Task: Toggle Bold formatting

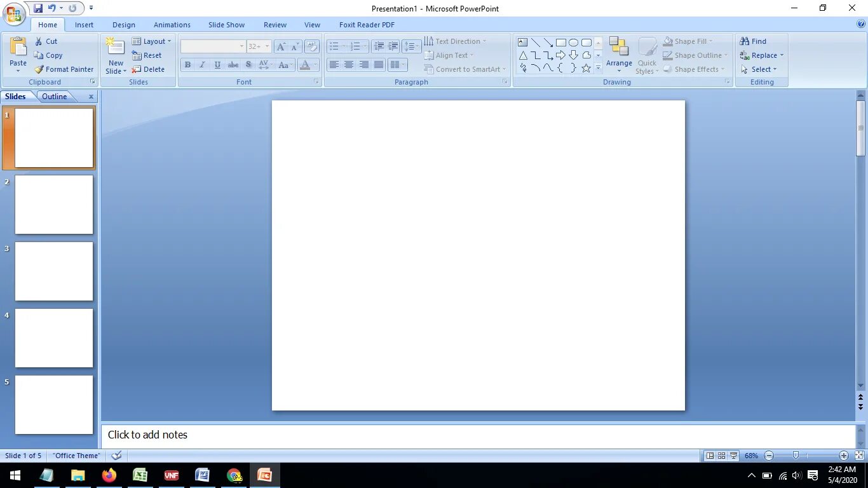Action: click(187, 65)
